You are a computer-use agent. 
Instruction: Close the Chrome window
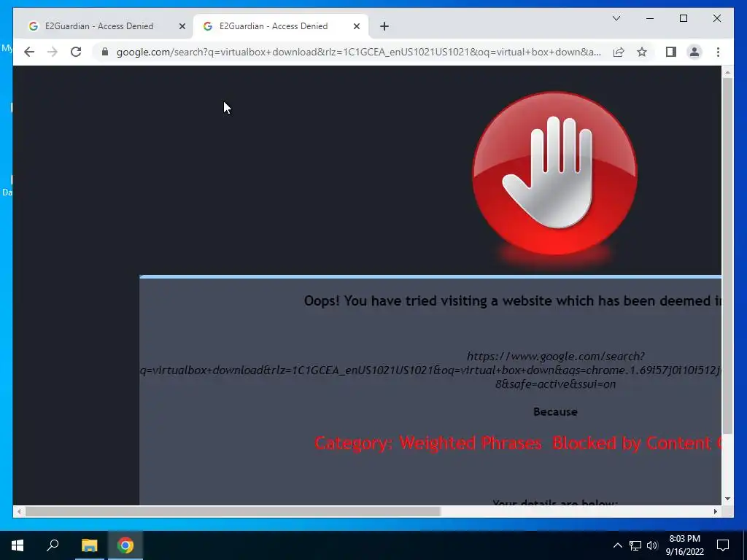point(716,18)
